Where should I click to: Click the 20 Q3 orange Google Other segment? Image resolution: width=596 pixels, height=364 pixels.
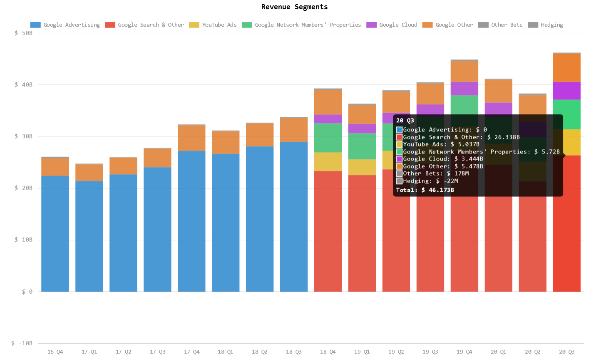566,68
